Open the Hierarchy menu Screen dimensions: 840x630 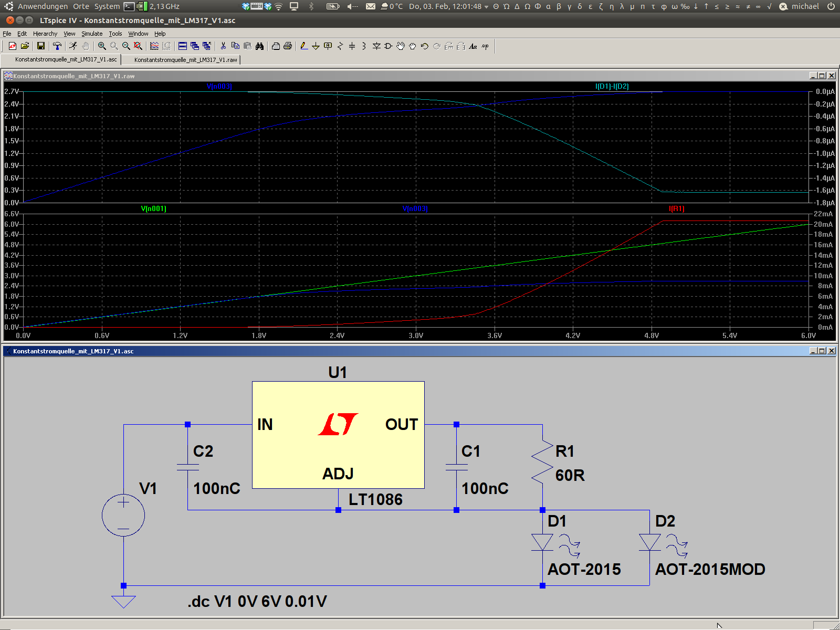point(45,34)
